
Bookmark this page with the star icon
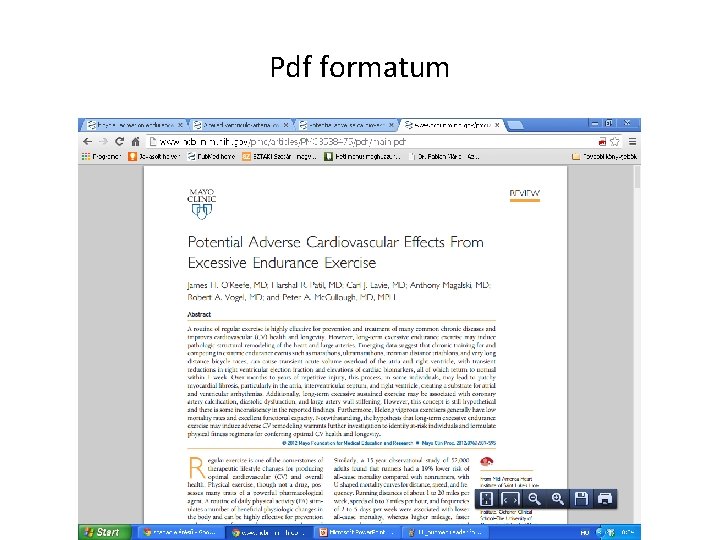614,142
